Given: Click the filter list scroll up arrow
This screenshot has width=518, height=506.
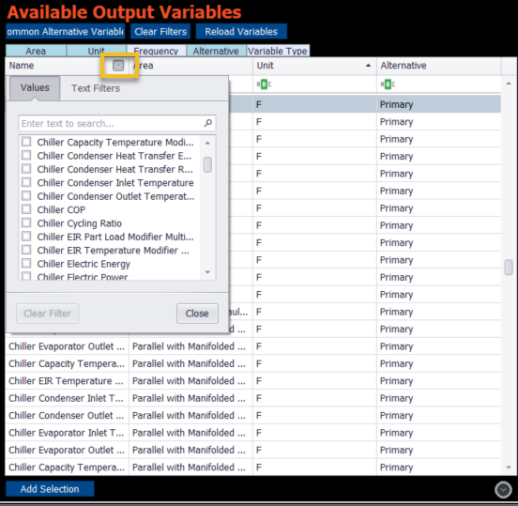Looking at the screenshot, I should tap(207, 143).
